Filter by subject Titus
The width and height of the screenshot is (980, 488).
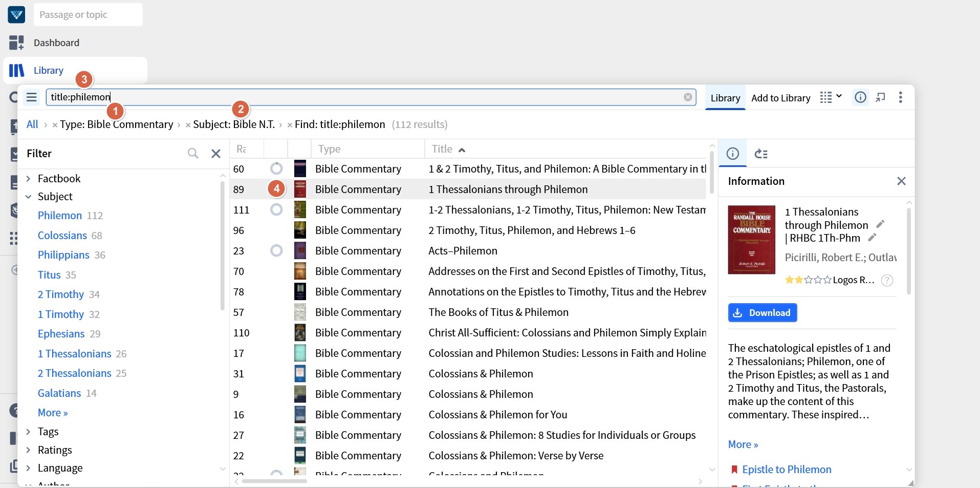coord(49,275)
